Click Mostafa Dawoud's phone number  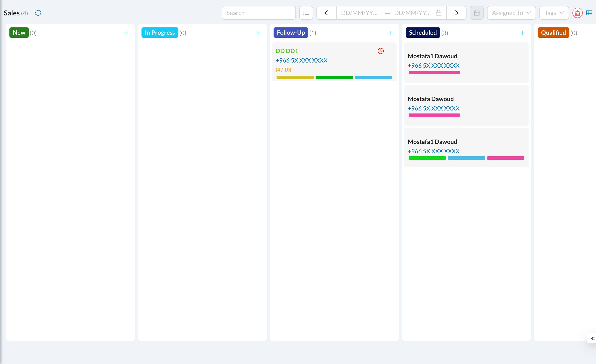433,109
